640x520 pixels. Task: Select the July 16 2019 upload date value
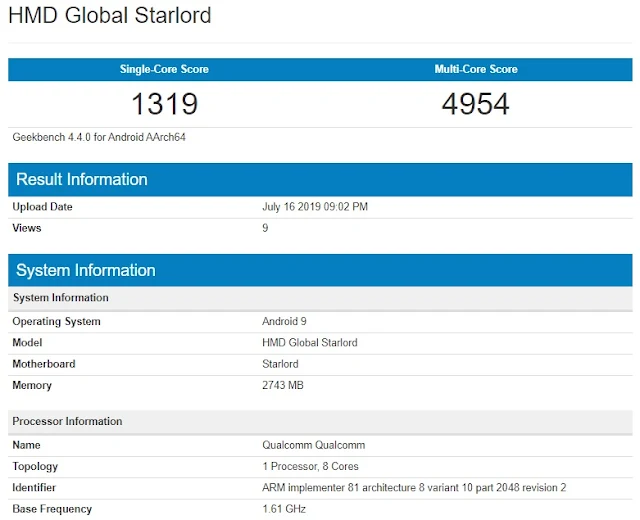pos(314,207)
